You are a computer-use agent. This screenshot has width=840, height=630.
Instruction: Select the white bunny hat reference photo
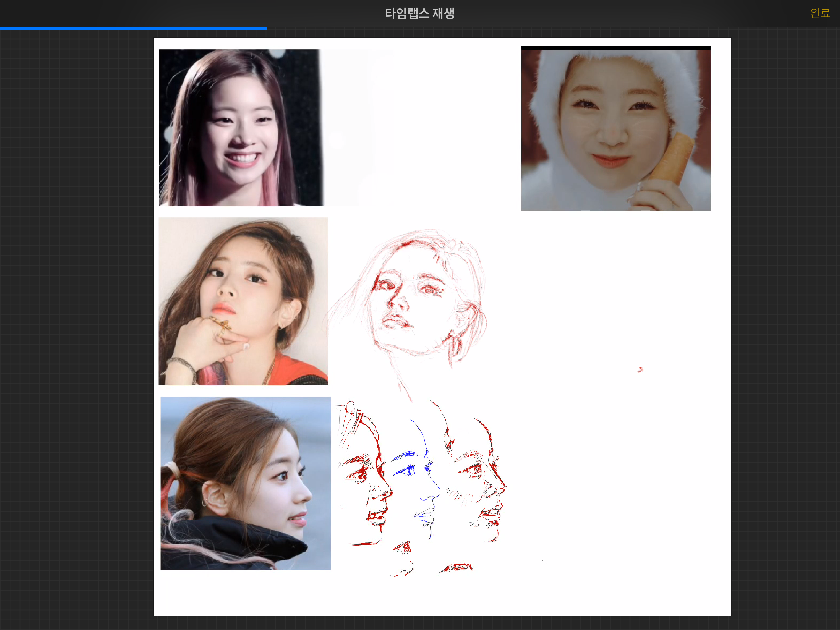point(615,129)
